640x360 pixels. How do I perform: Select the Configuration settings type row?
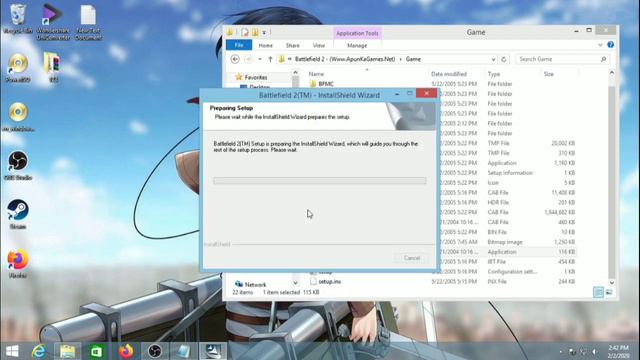pyautogui.click(x=512, y=271)
